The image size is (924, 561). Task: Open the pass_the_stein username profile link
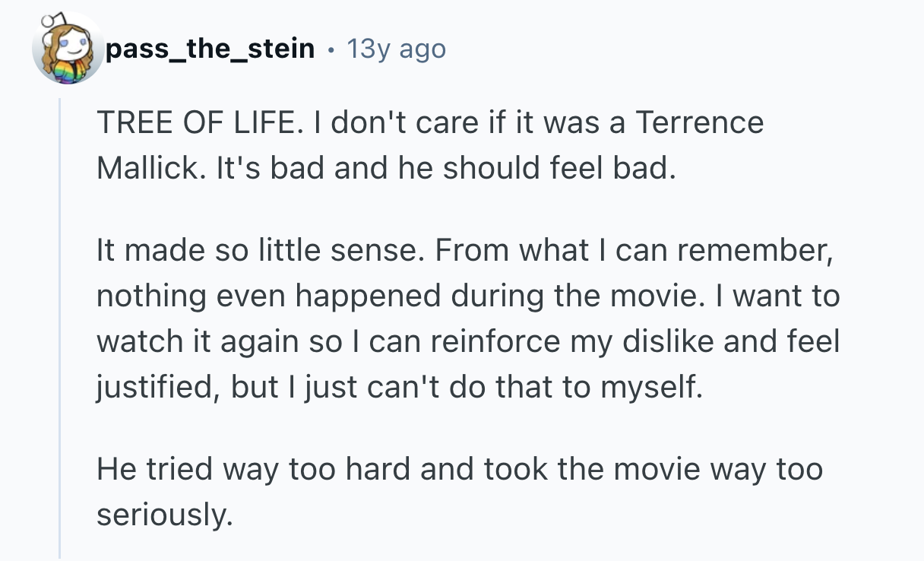(210, 49)
